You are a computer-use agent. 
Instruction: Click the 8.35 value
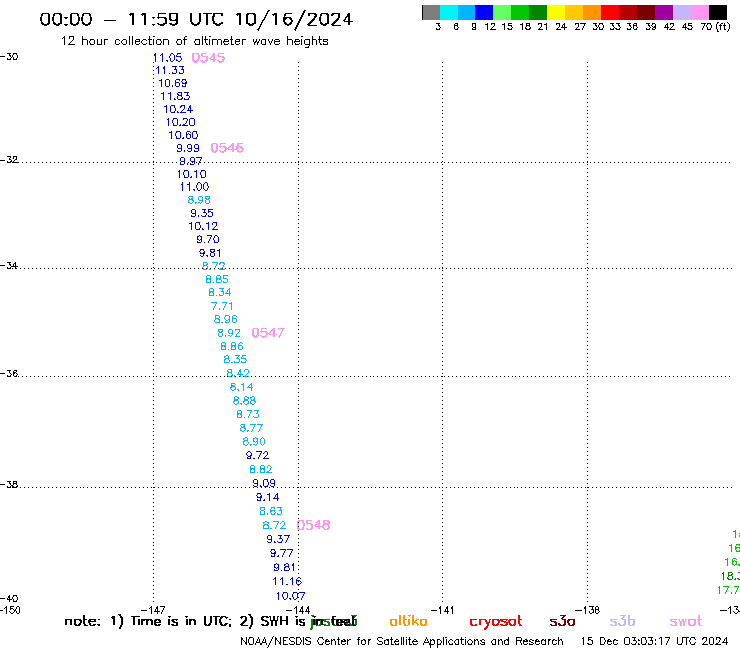click(x=235, y=359)
